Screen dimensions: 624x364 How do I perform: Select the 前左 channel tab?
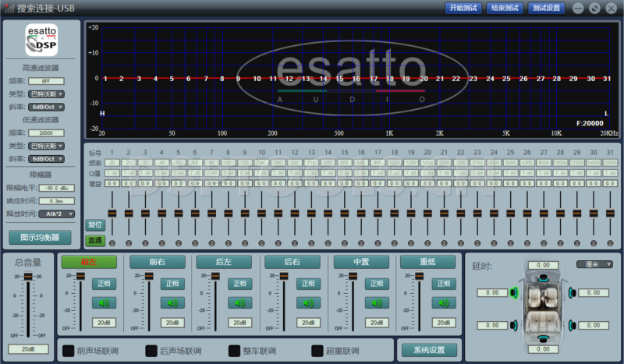89,262
